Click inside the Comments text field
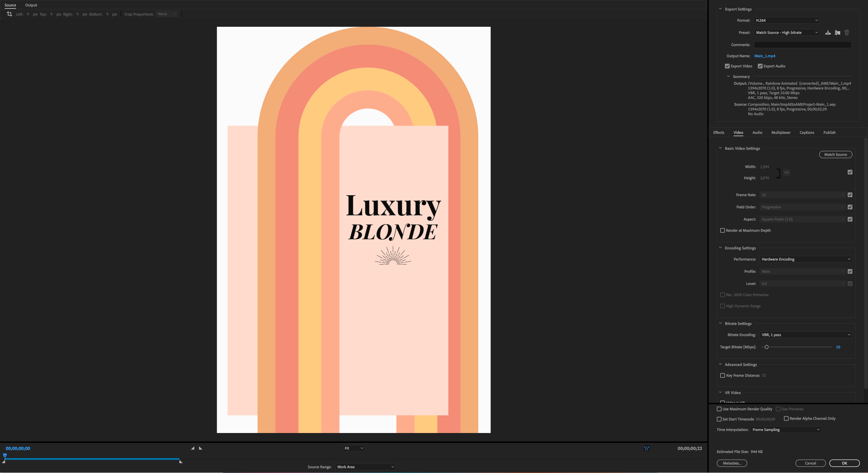This screenshot has width=868, height=473. [803, 45]
